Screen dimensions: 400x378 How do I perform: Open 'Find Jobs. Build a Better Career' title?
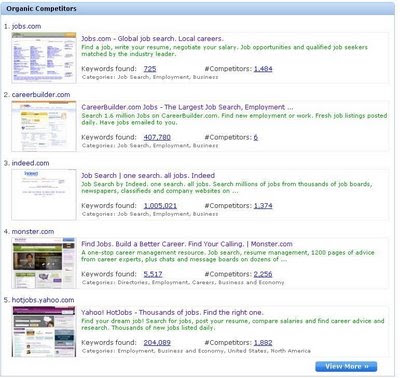(187, 244)
